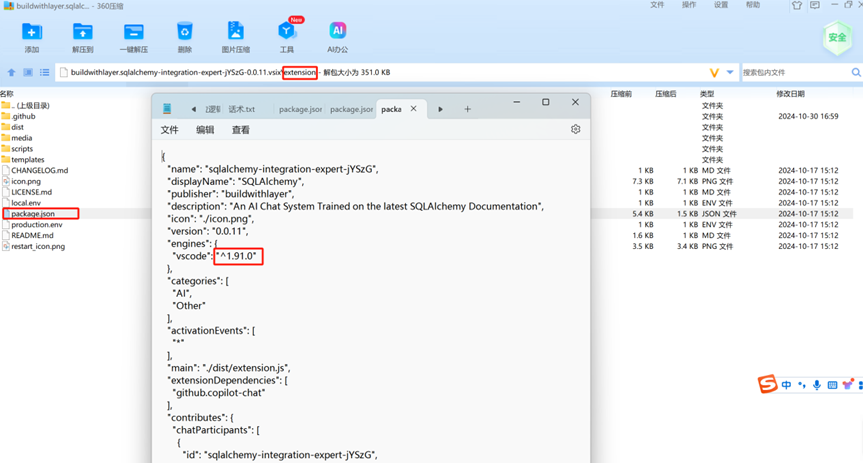The height and width of the screenshot is (463, 863).
Task: Click the up-arrow parent directory button
Action: (12, 73)
